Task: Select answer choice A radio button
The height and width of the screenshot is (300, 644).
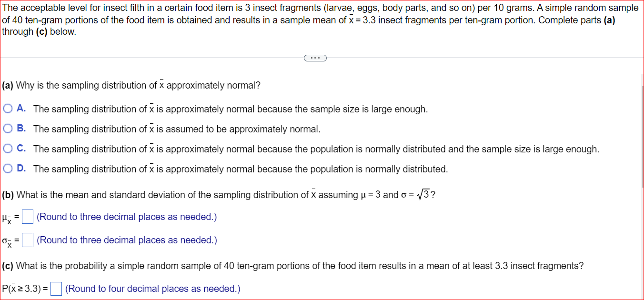Action: click(x=8, y=108)
